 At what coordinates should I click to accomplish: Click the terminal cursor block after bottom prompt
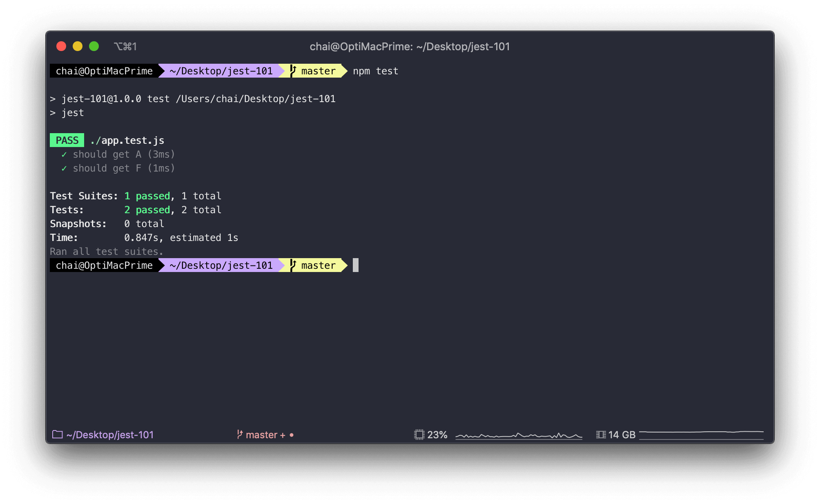[356, 265]
